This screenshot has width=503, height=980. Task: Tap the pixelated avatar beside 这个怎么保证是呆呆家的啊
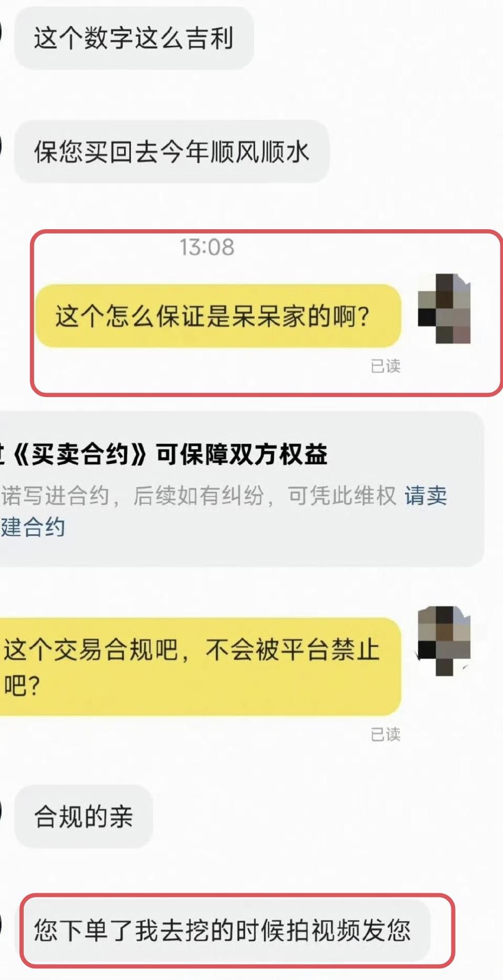pyautogui.click(x=444, y=309)
